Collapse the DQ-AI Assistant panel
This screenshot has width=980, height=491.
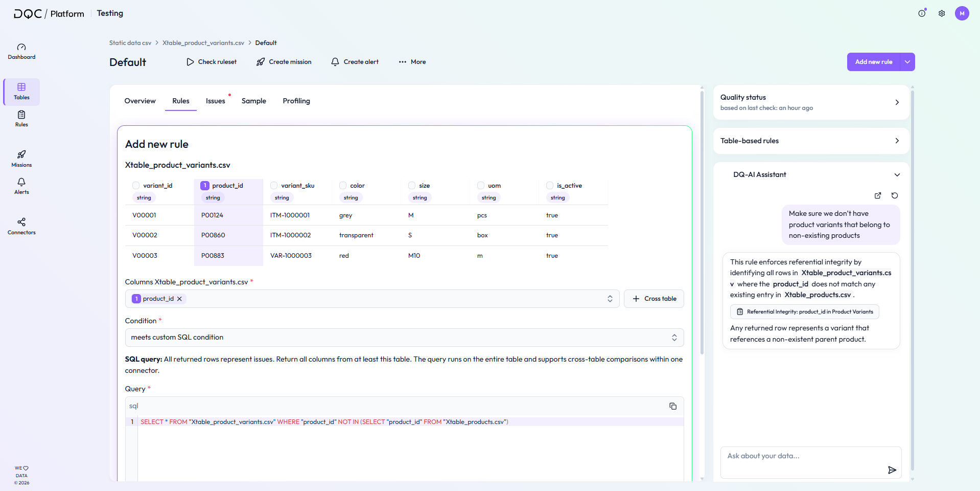(897, 175)
